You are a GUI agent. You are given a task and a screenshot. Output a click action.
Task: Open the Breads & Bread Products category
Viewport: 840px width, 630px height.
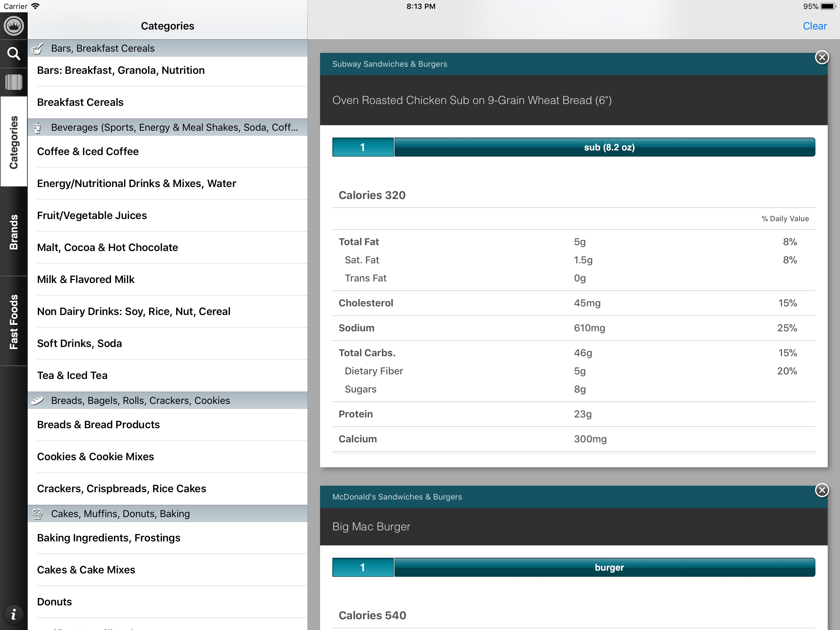click(168, 425)
